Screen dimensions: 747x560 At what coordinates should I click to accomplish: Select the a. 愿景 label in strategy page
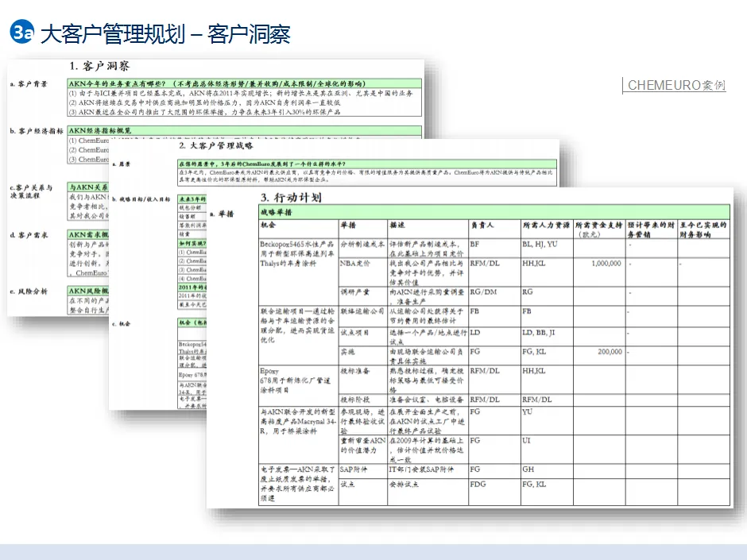(122, 164)
